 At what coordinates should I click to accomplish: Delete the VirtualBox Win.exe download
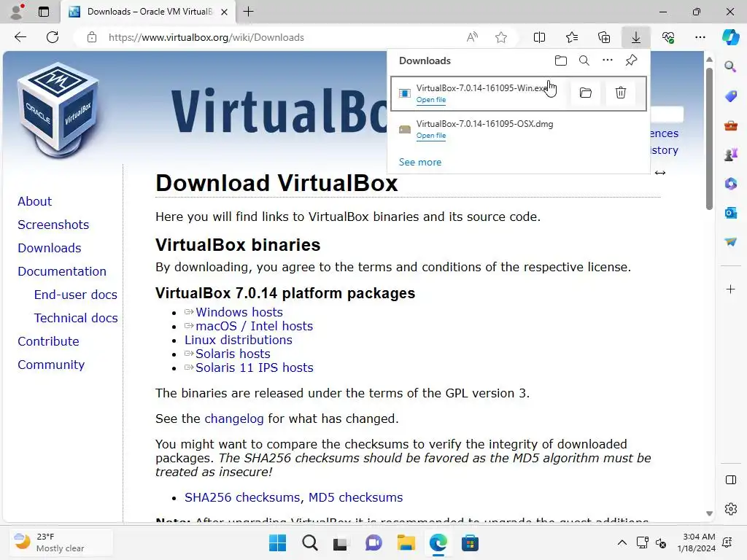click(620, 93)
